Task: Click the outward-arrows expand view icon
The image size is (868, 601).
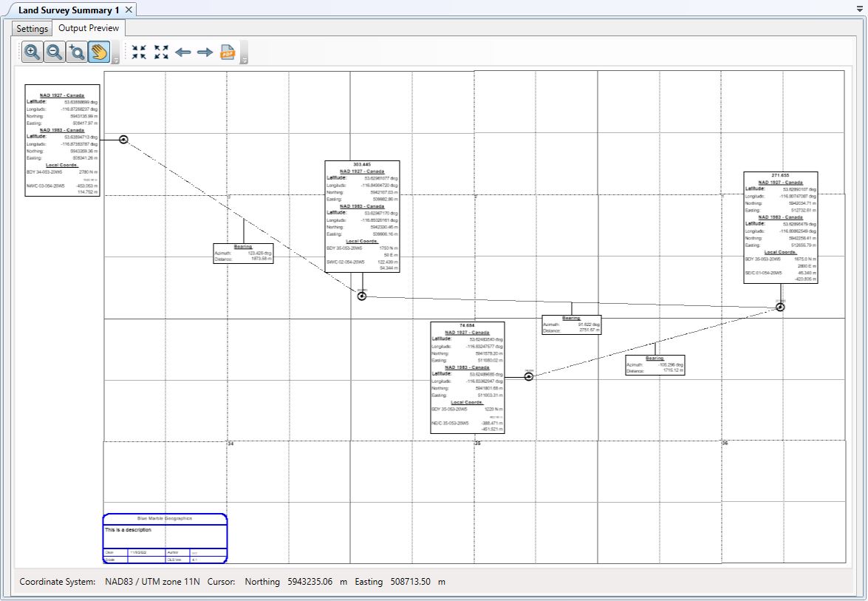Action: click(x=161, y=52)
